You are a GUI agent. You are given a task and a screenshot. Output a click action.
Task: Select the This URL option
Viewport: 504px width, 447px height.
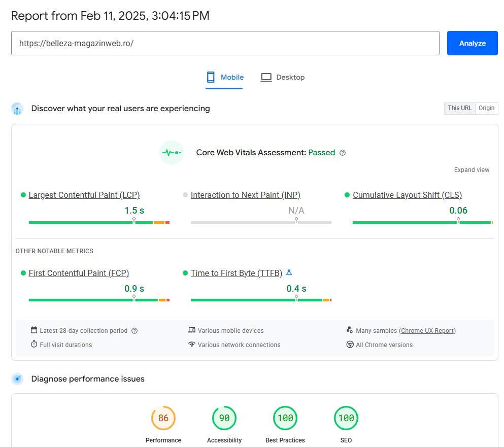459,108
